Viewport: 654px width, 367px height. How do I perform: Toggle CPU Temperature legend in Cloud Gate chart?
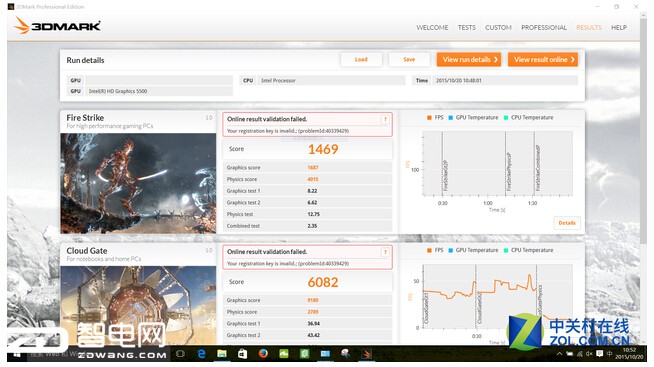point(528,250)
